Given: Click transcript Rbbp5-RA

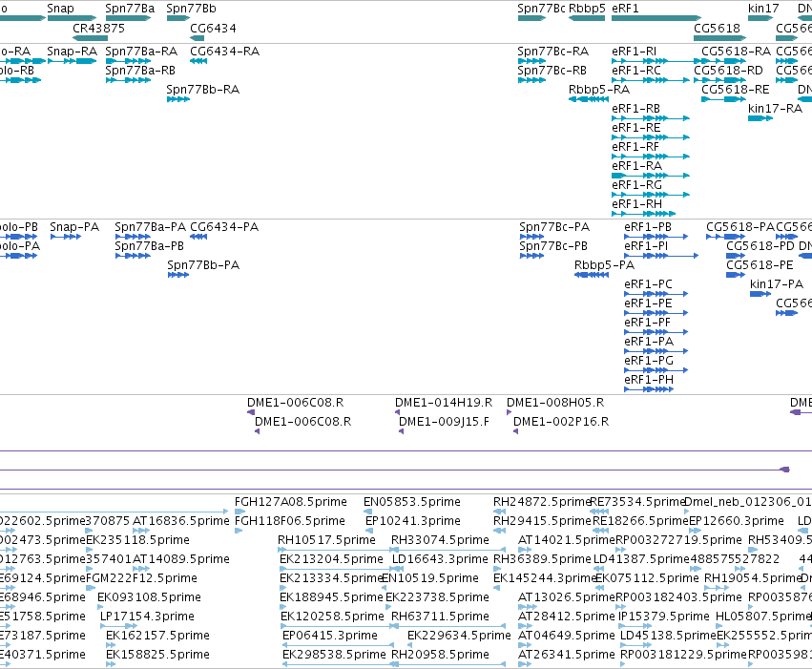Looking at the screenshot, I should [x=589, y=99].
